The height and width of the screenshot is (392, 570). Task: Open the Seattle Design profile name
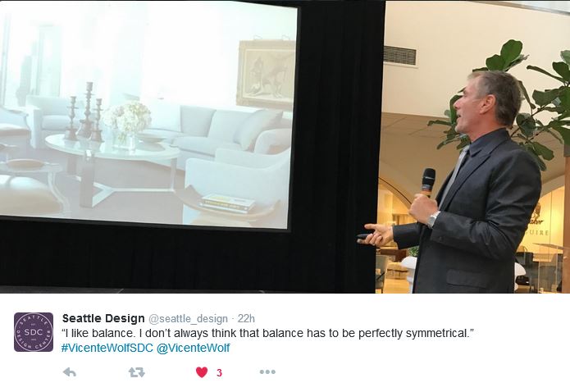point(103,318)
